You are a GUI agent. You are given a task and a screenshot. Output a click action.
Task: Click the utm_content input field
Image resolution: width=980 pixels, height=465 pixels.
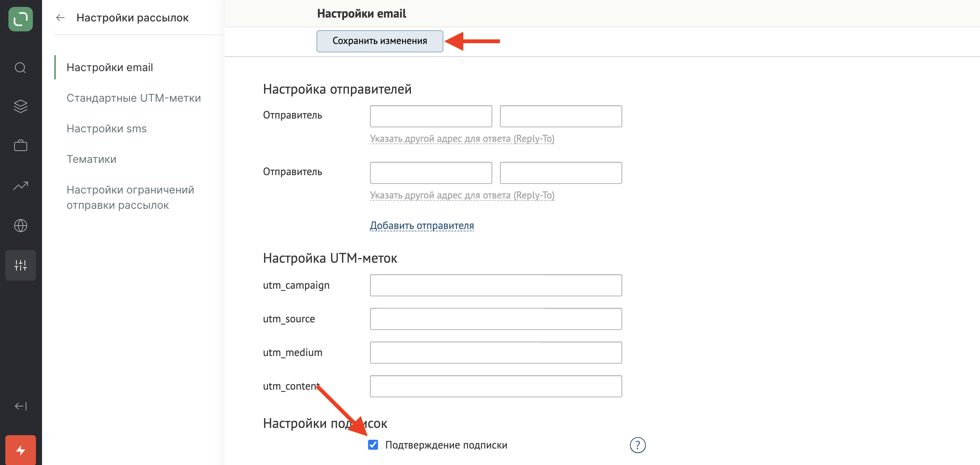pyautogui.click(x=496, y=386)
